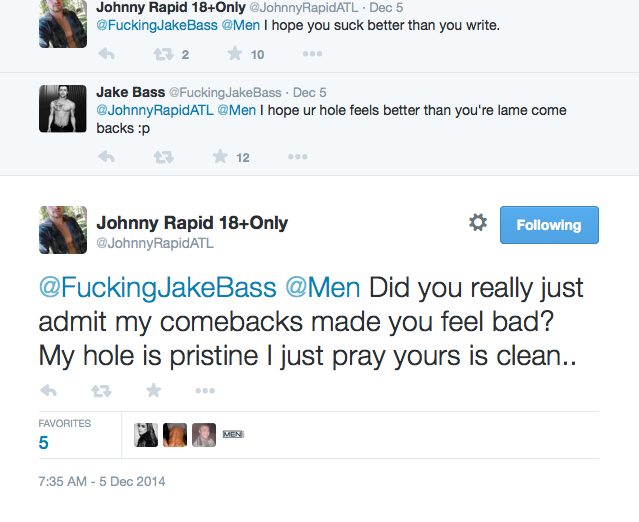Open Jake Bass's profile picture
The image size is (639, 522).
coord(63,108)
